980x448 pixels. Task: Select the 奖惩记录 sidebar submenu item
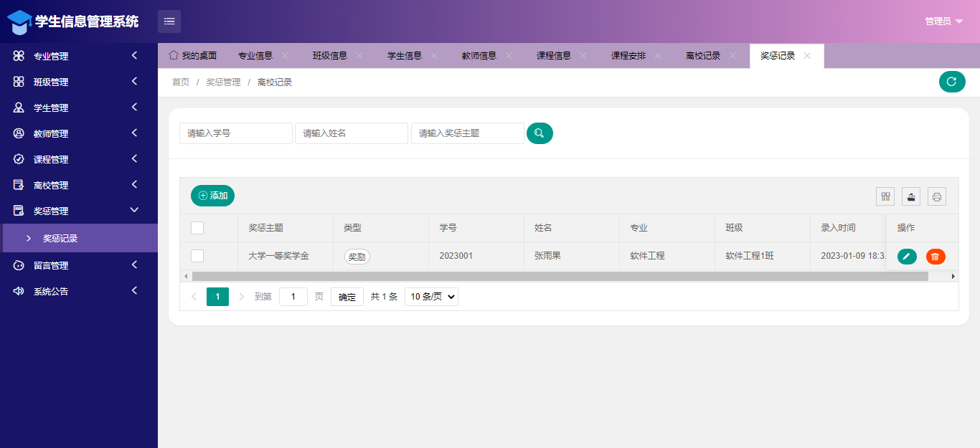80,238
